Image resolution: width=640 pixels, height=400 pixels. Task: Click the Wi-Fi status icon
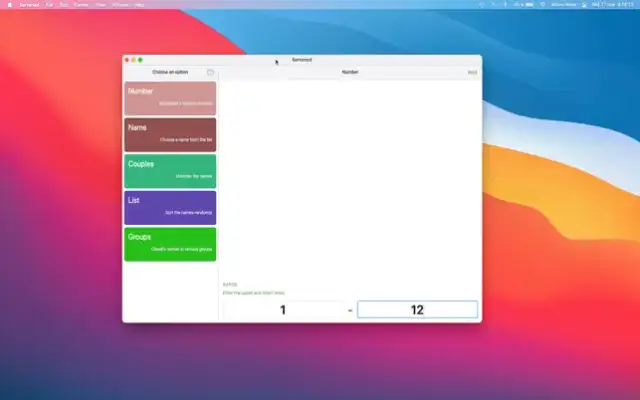tap(542, 4)
